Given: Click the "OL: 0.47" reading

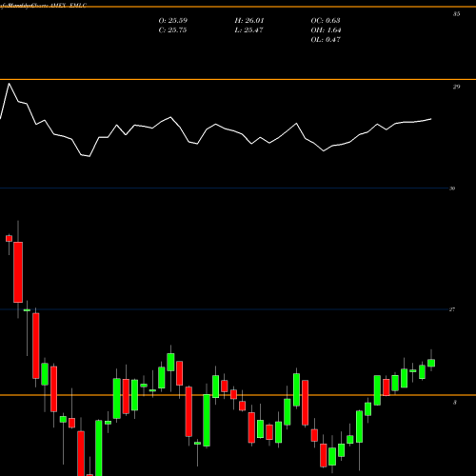Looking at the screenshot, I should tap(326, 40).
